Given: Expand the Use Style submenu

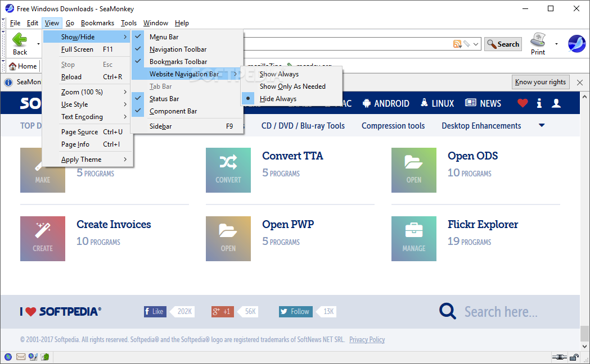Looking at the screenshot, I should click(87, 104).
